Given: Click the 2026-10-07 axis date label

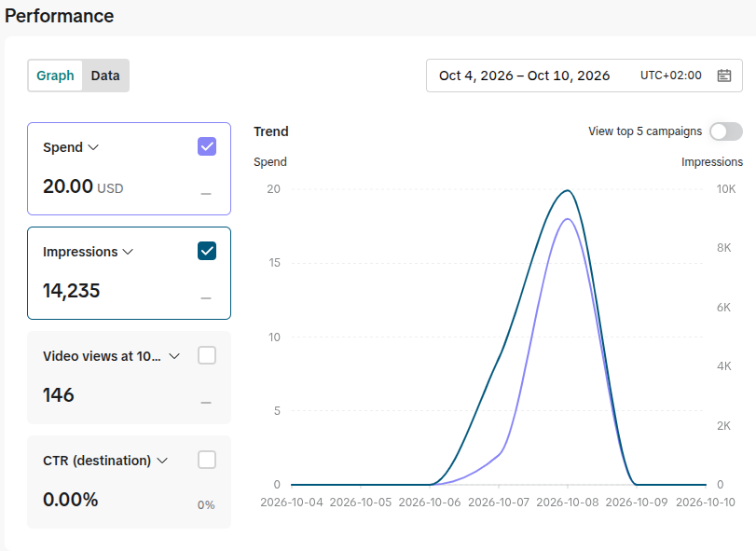Looking at the screenshot, I should click(499, 503).
